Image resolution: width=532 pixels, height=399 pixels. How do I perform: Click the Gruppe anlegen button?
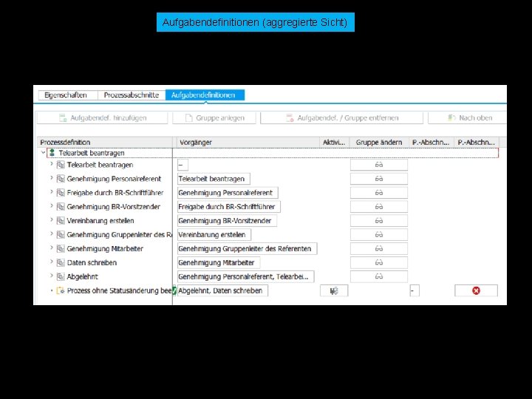coord(214,118)
